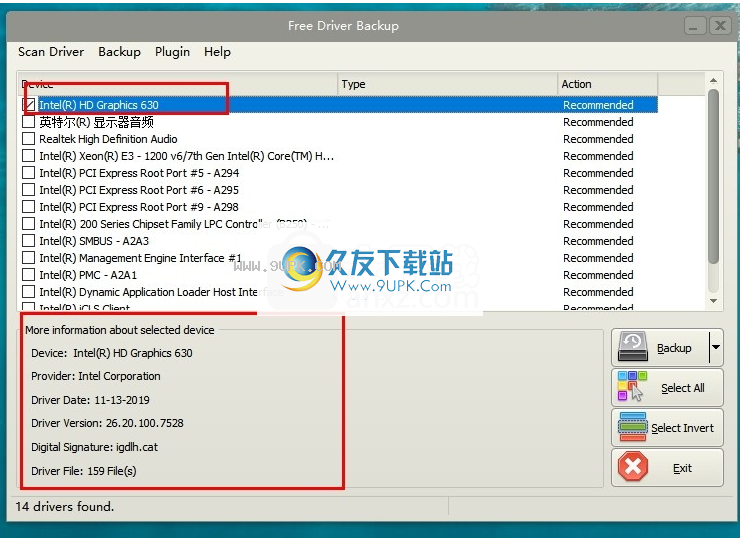Check the Realtek High Definition Audio checkbox
Screen dimensions: 740x538
point(29,139)
